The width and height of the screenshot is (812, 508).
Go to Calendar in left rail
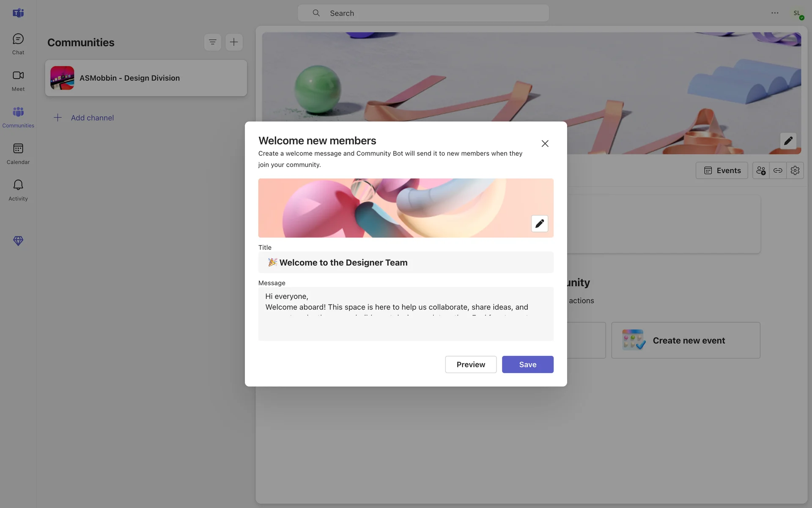point(18,153)
